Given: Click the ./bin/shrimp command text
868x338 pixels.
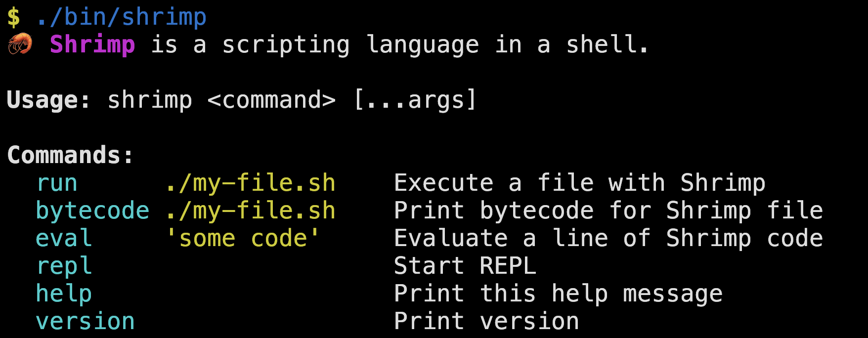Looking at the screenshot, I should [x=122, y=18].
